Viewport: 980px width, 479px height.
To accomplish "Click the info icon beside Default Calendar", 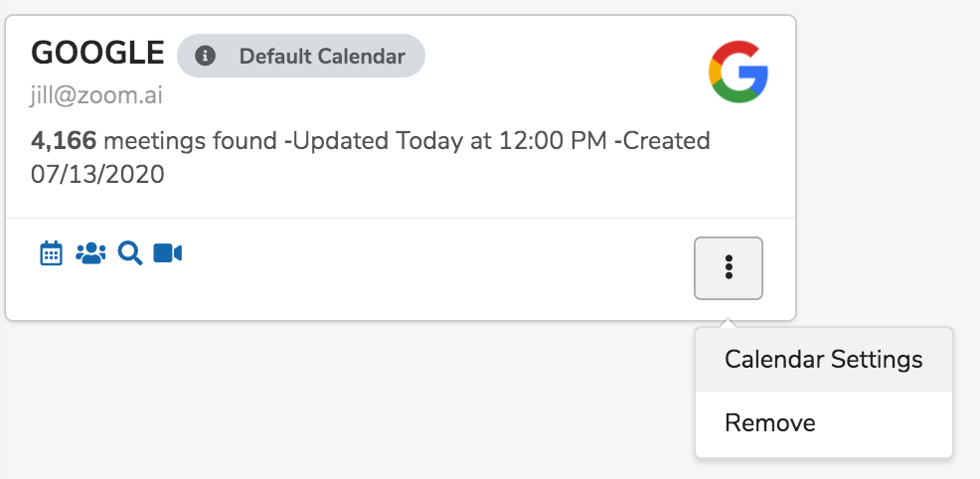I will (206, 56).
